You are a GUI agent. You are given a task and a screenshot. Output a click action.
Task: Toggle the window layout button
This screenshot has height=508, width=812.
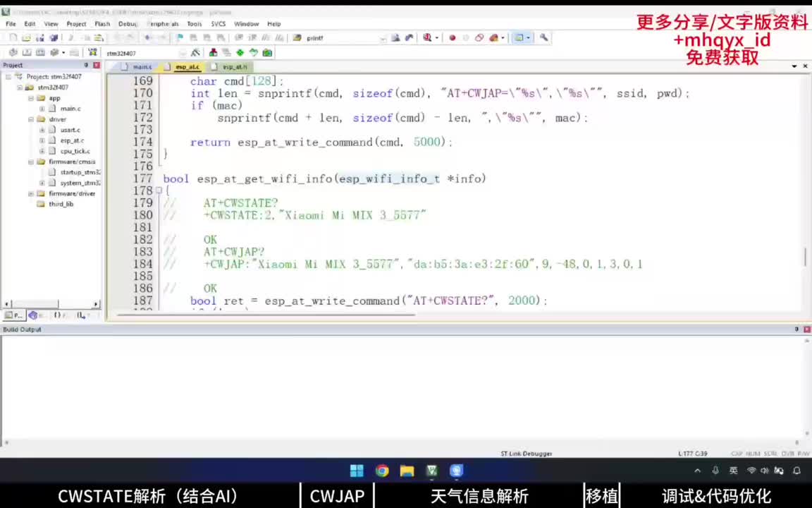pos(519,38)
